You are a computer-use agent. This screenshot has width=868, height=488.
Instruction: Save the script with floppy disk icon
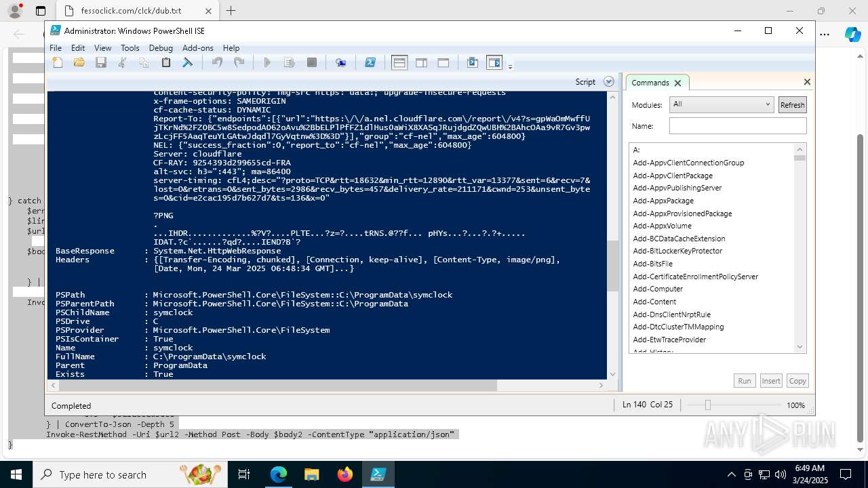101,62
